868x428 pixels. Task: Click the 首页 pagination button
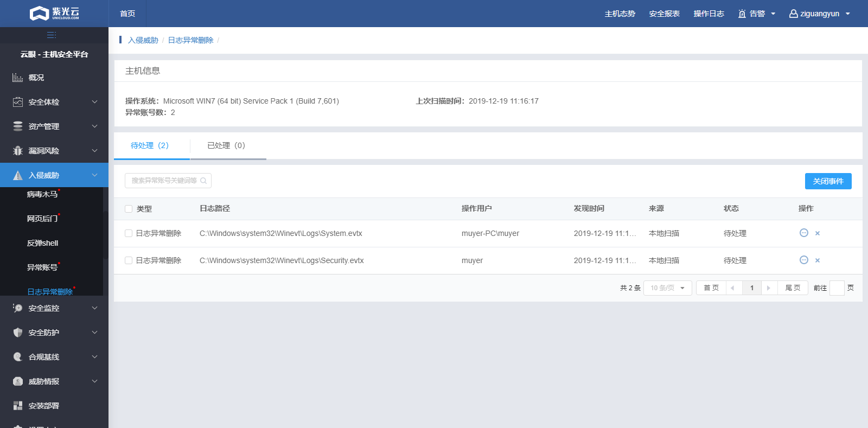711,288
